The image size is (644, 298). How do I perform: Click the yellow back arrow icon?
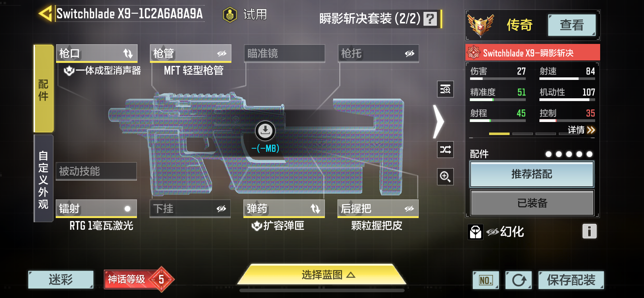[x=45, y=14]
